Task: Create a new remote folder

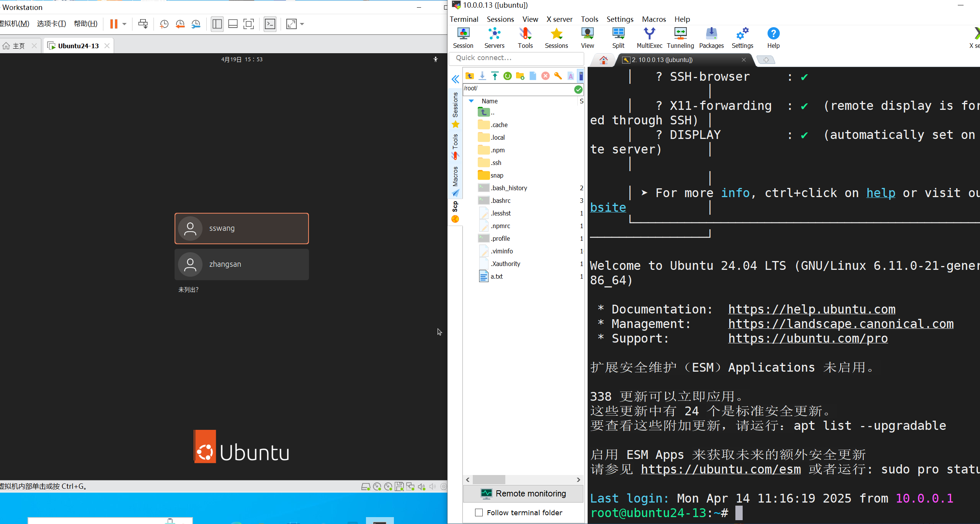Action: tap(520, 76)
